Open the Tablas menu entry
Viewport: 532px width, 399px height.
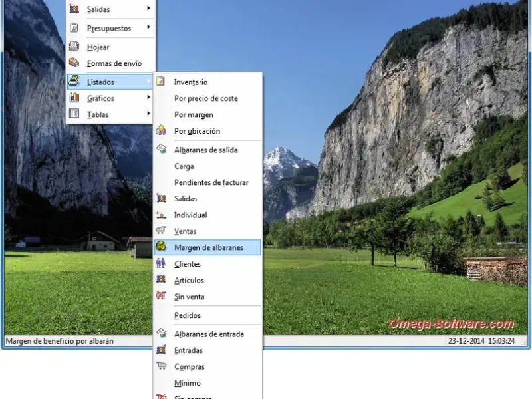110,114
